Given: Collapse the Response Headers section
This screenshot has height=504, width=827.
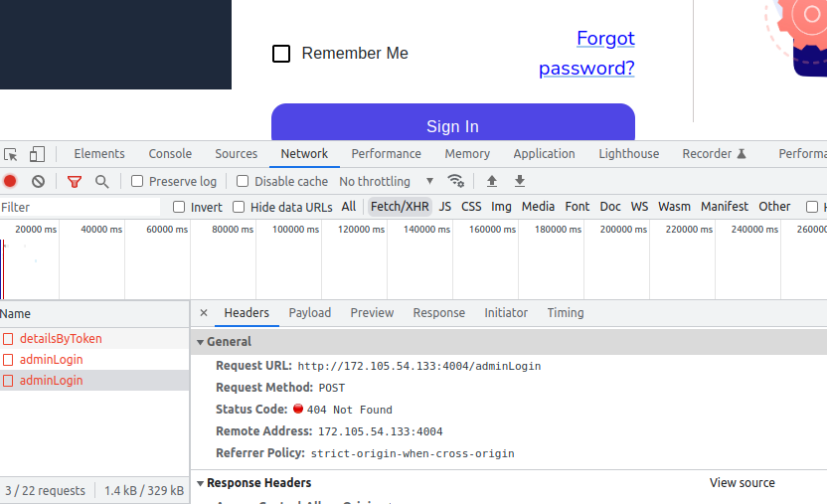Looking at the screenshot, I should tap(201, 483).
